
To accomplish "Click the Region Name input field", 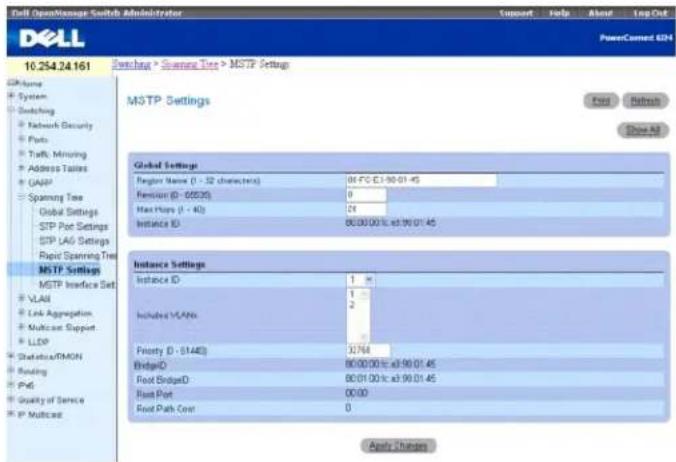I will (x=421, y=180).
